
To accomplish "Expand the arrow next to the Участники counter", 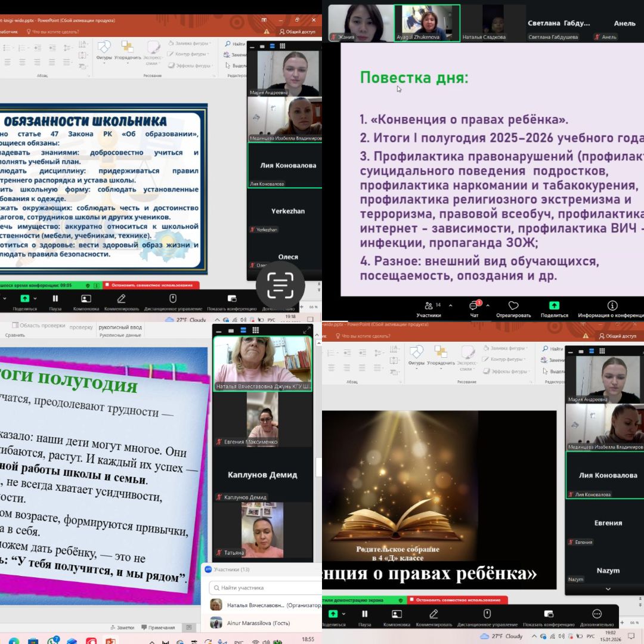I will click(451, 305).
